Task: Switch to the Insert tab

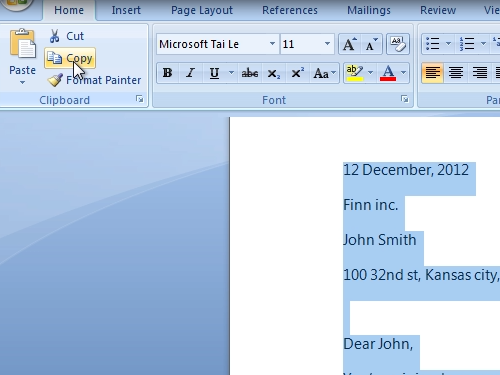Action: [x=126, y=10]
